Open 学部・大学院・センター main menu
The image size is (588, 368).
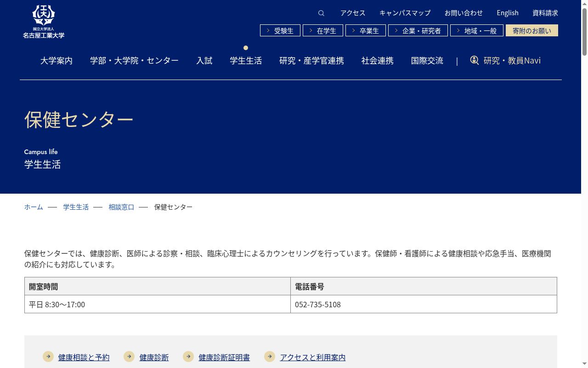(134, 60)
